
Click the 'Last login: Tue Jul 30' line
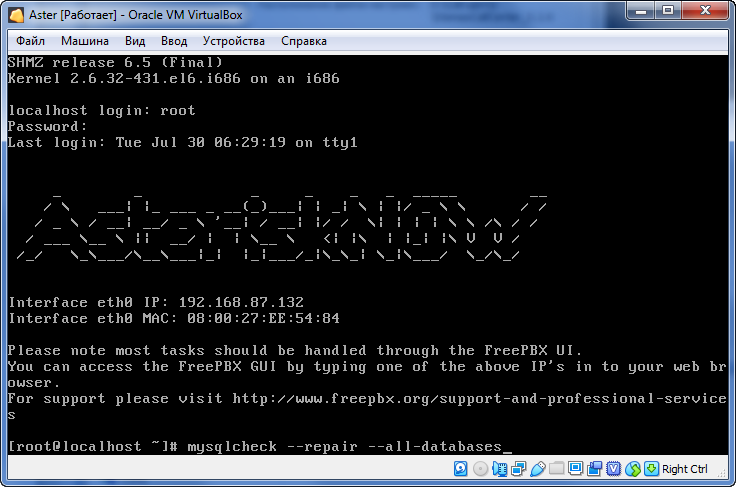coord(183,142)
